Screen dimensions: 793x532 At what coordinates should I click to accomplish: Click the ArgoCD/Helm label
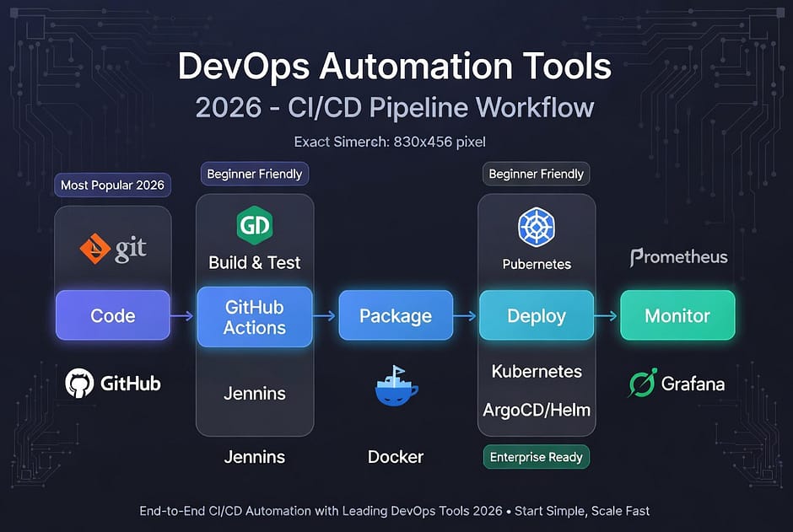point(537,410)
